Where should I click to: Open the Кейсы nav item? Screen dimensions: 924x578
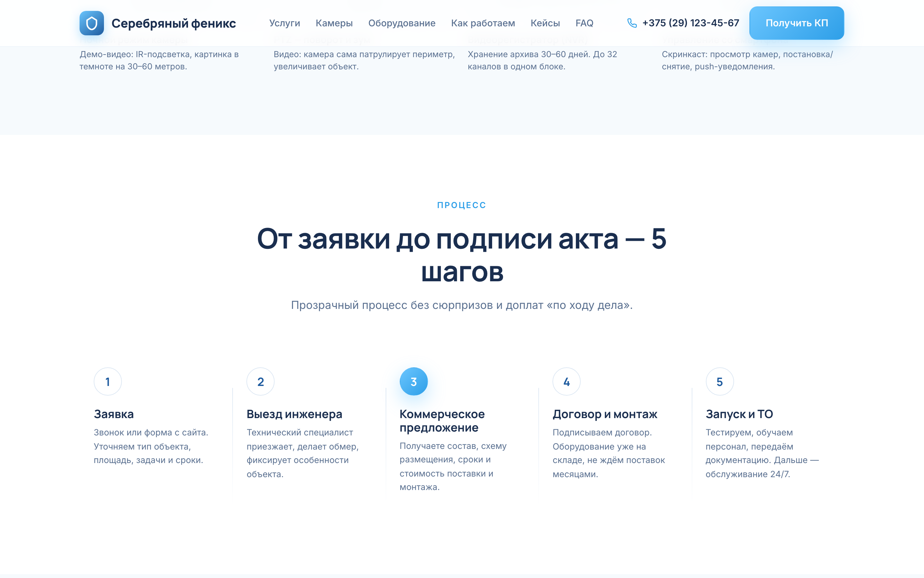545,23
